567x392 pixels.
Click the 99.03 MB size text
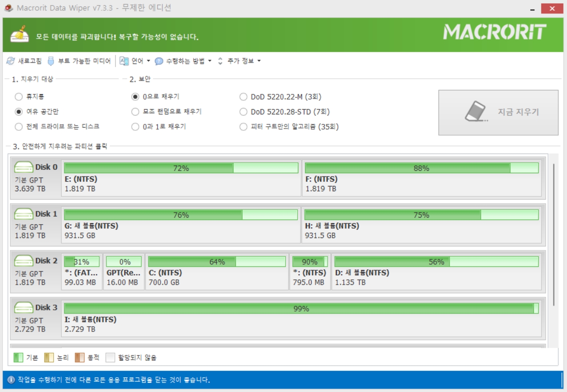tap(80, 282)
